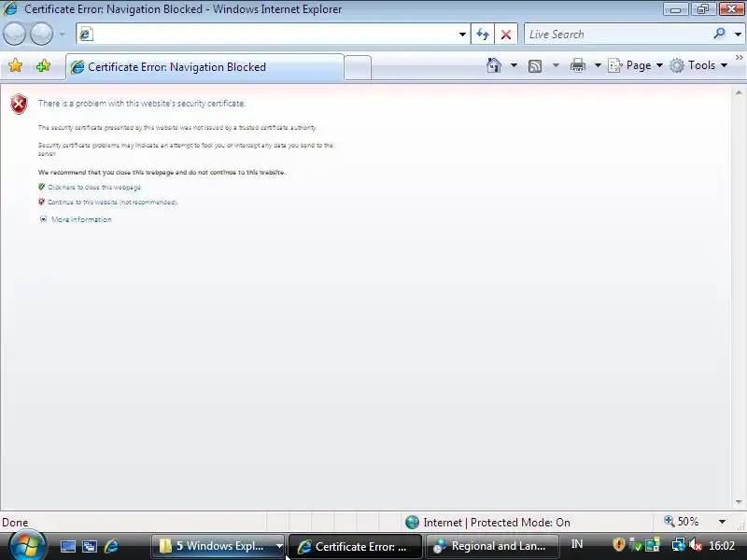
Task: Click the Show Desktop quick launch icon
Action: [67, 546]
